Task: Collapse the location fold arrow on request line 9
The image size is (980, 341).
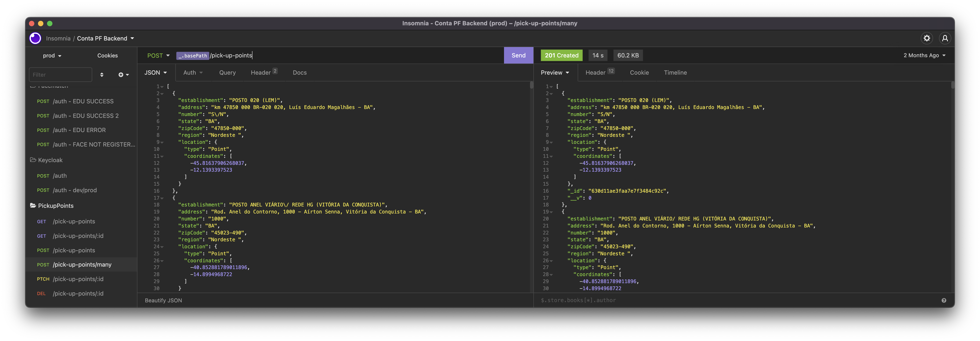Action: 162,142
